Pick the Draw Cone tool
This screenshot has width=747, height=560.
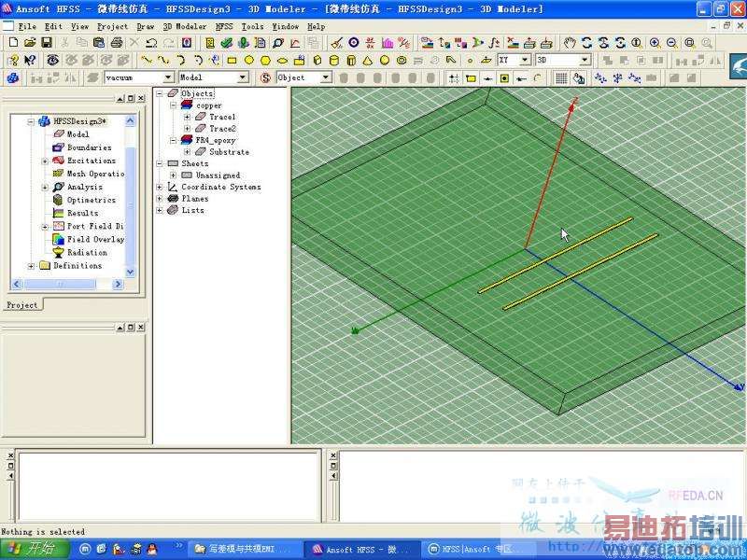(x=367, y=61)
